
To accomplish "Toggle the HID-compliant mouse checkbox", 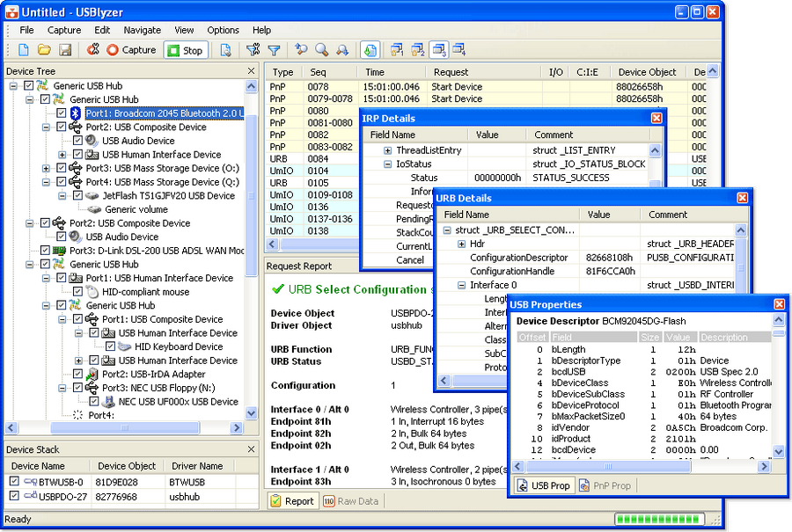I will click(x=77, y=292).
